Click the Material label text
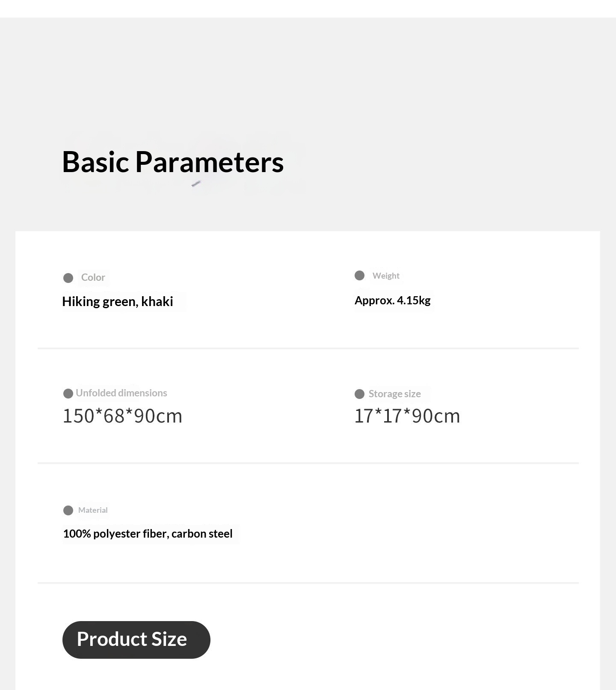 point(93,510)
